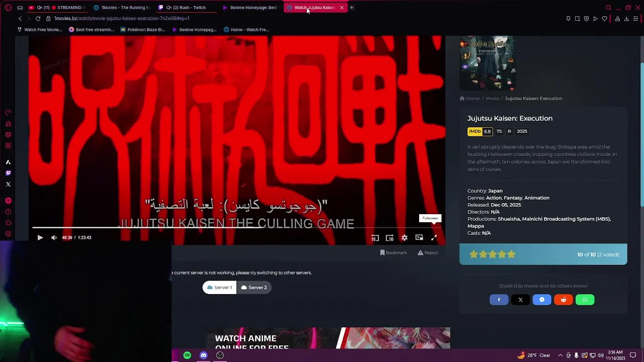Report a problem with the video
The width and height of the screenshot is (644, 362).
428,253
